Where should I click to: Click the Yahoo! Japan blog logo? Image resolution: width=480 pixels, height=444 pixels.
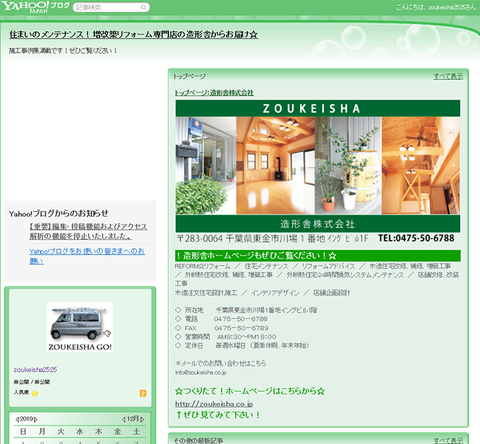(36, 7)
